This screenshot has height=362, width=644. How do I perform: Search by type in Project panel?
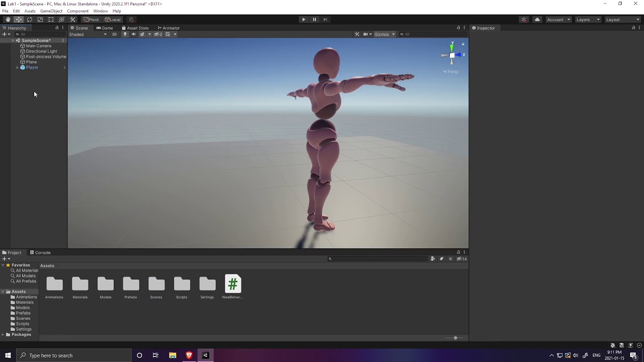[x=433, y=259]
